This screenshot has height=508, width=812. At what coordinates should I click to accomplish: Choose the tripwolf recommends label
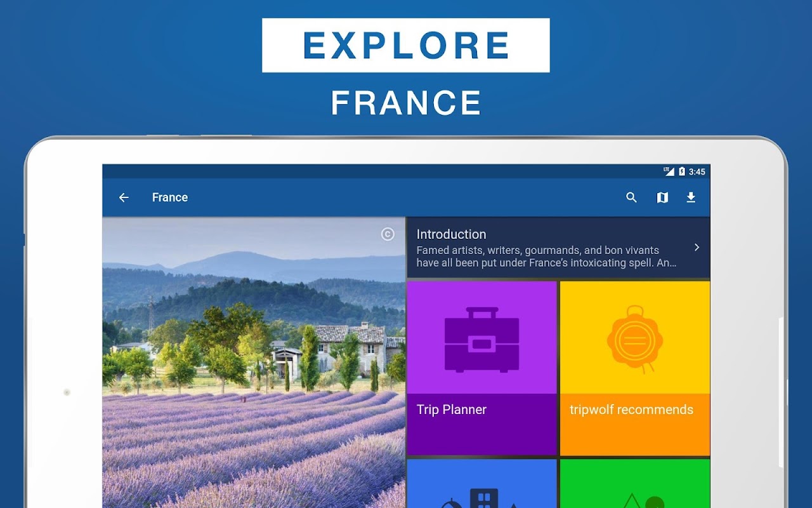coord(631,410)
